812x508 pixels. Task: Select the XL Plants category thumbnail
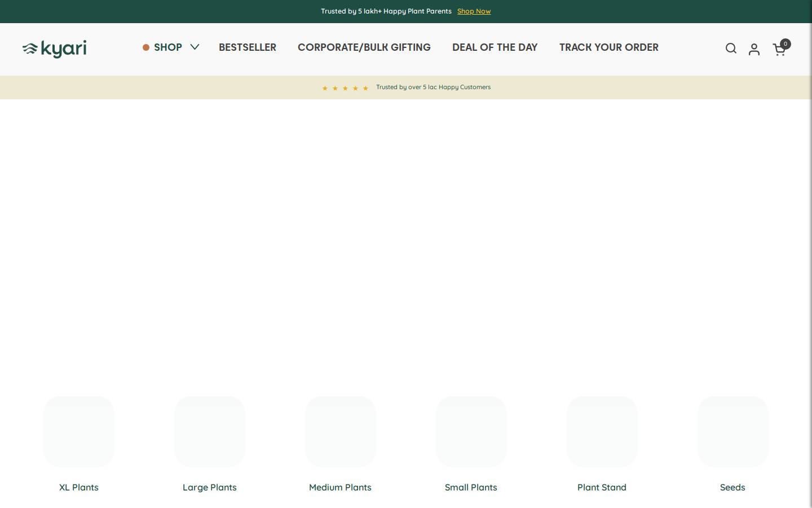coord(79,432)
